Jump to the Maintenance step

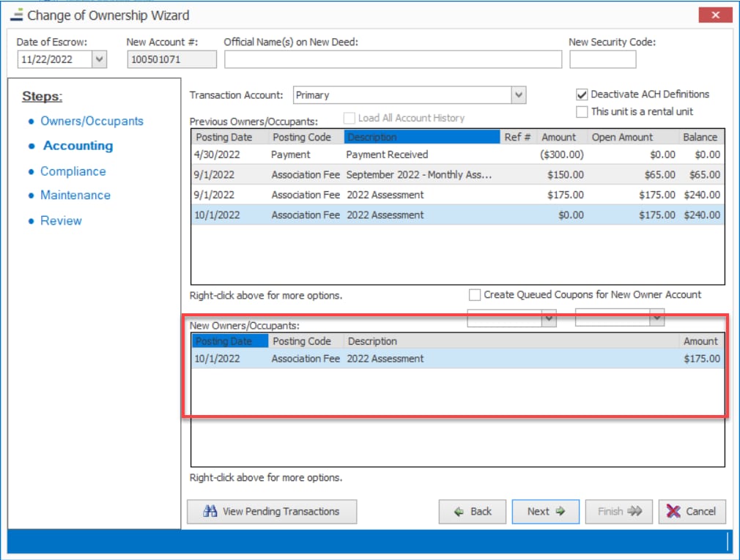[75, 195]
